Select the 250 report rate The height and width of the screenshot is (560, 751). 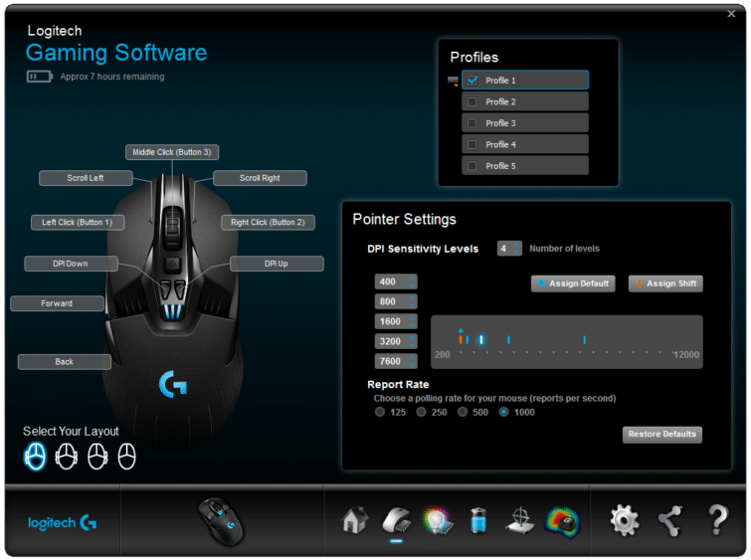[421, 412]
